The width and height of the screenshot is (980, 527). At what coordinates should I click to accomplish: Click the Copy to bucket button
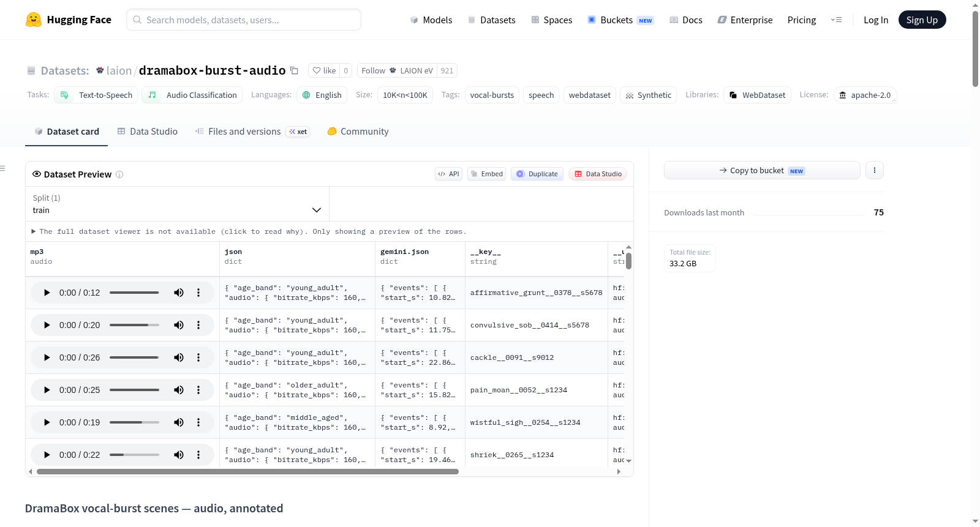pos(762,170)
